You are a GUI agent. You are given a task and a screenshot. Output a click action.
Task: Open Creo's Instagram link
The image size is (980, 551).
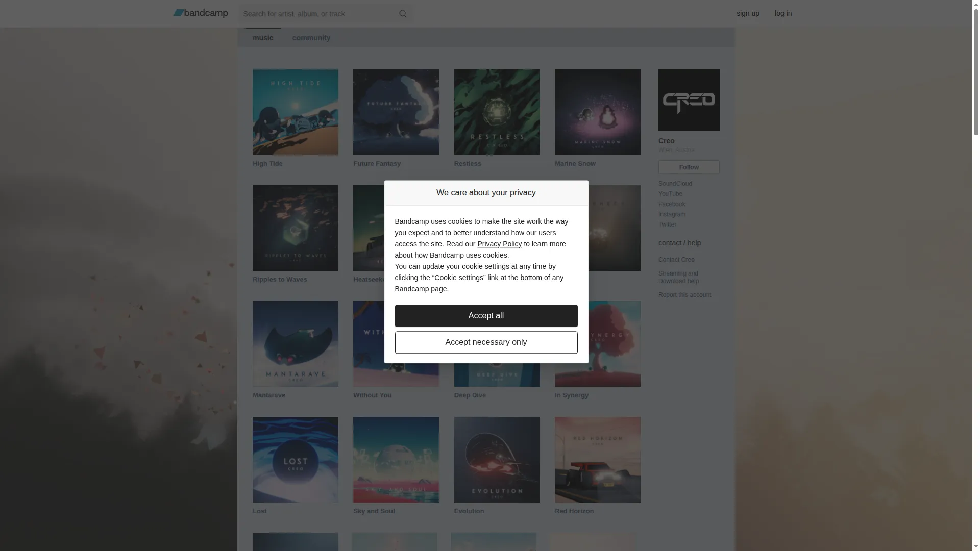click(672, 214)
